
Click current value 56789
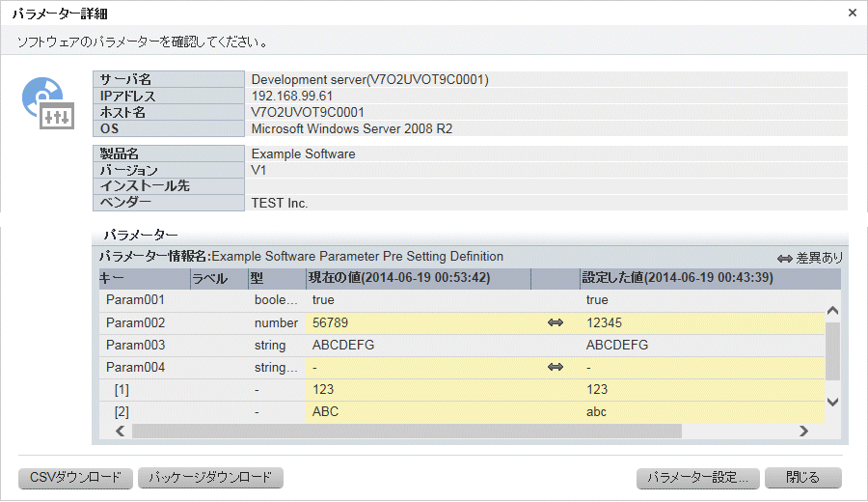click(x=331, y=322)
